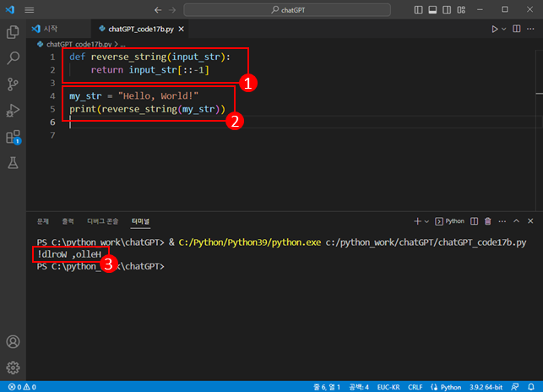Viewport: 543px width, 392px height.
Task: Change encoding via EUC-KR status item
Action: (388, 387)
